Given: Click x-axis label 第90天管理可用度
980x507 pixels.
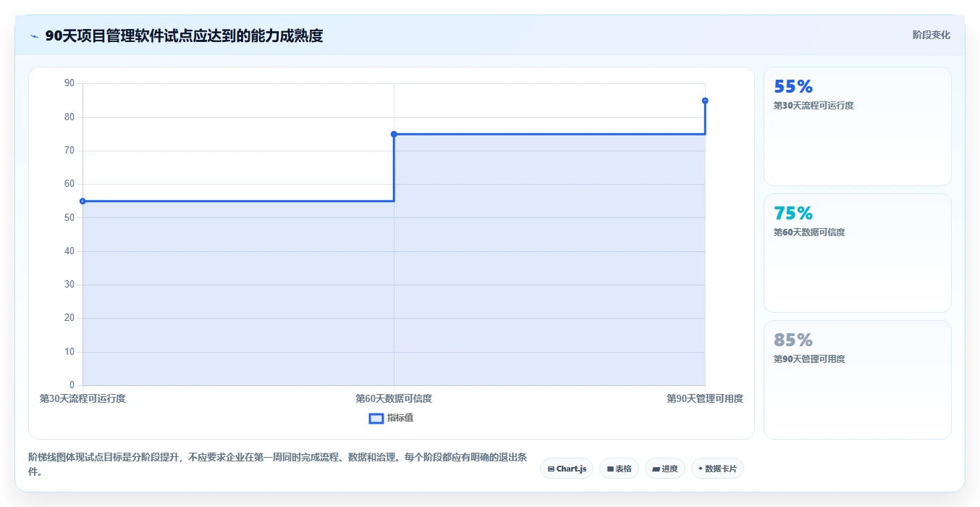Looking at the screenshot, I should (x=705, y=398).
